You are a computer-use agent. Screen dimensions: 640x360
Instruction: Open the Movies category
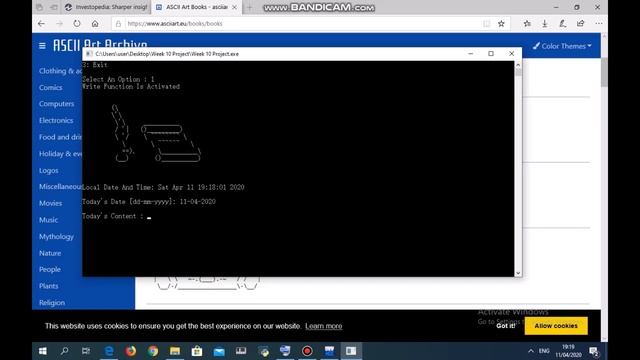51,203
